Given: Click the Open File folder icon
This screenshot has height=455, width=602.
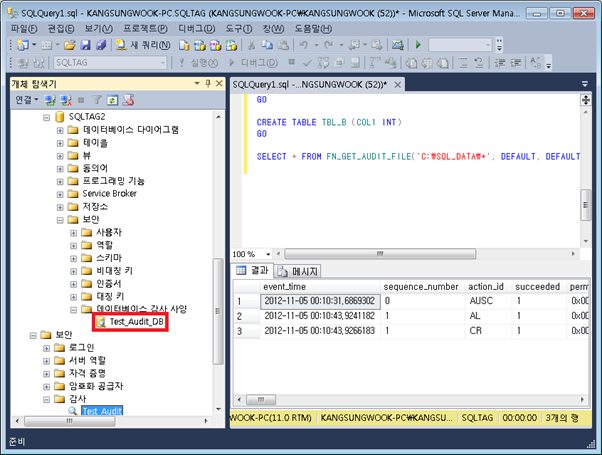Looking at the screenshot, I should tap(69, 45).
